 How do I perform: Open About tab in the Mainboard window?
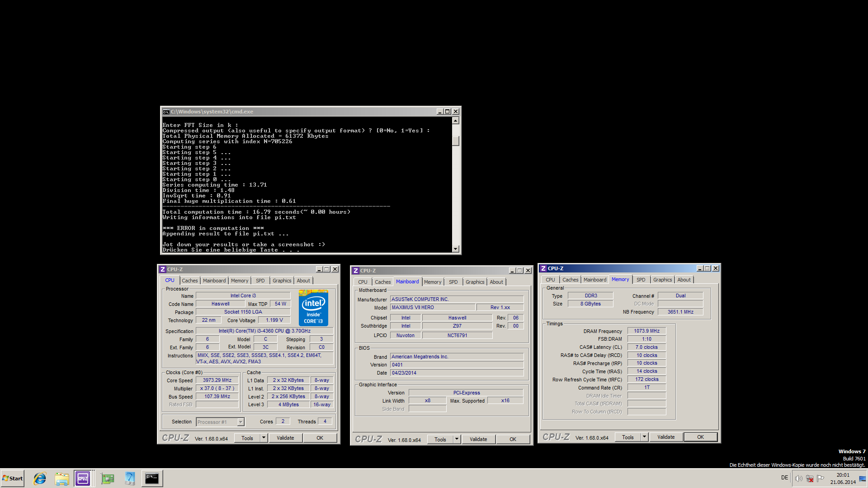496,282
